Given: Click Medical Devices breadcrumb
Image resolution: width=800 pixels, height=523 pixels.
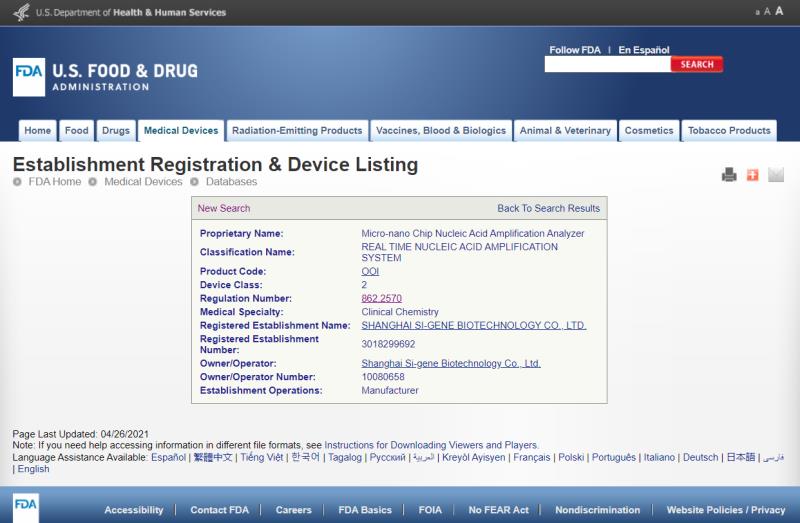Looking at the screenshot, I should tap(143, 182).
